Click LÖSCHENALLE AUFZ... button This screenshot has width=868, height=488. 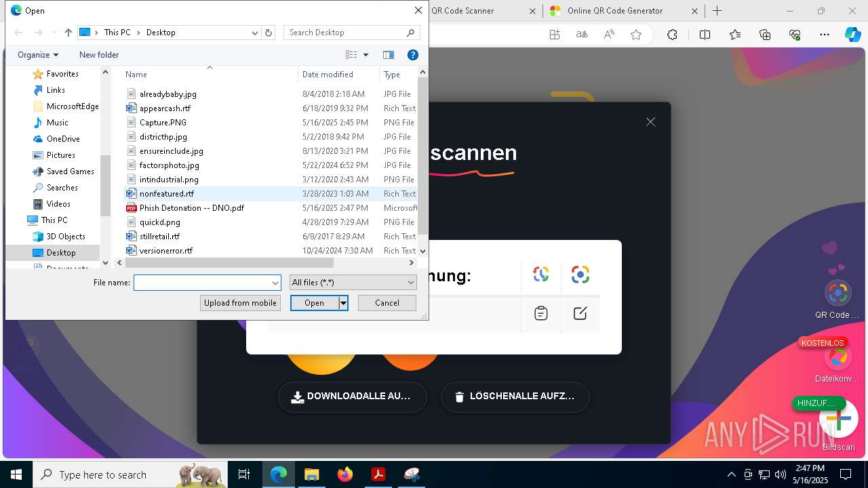point(515,396)
